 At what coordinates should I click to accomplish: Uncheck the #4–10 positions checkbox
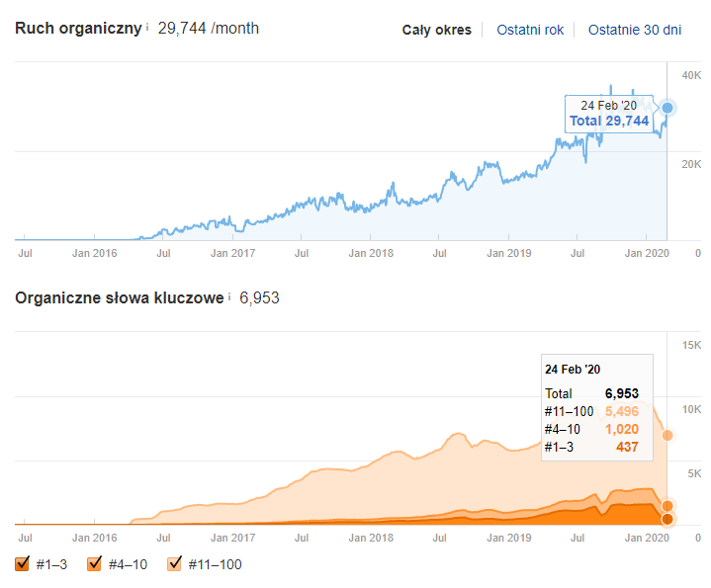click(94, 564)
